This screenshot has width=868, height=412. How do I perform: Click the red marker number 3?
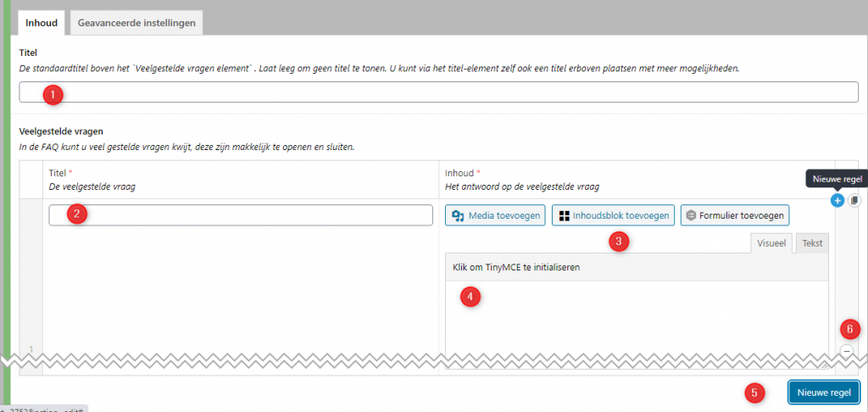[620, 242]
